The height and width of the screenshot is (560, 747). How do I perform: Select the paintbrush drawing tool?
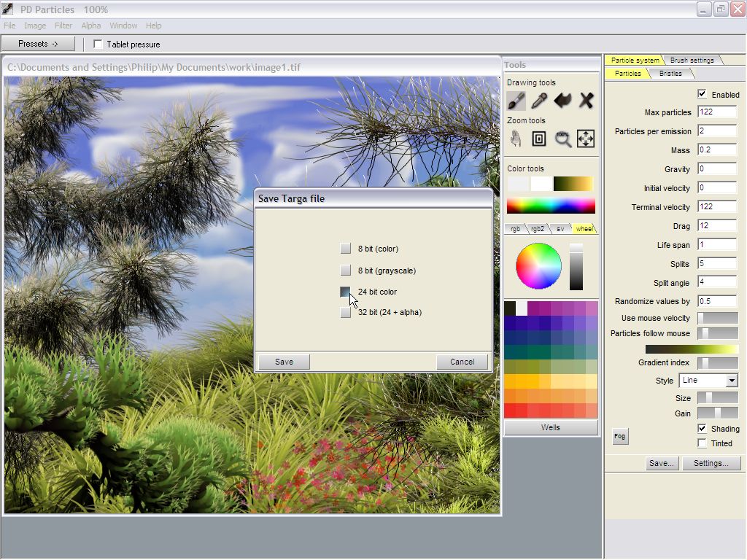[x=516, y=101]
